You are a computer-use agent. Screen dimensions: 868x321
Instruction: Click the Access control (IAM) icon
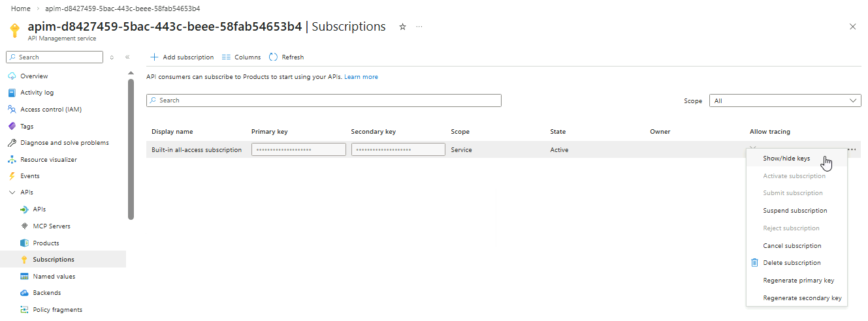point(12,110)
